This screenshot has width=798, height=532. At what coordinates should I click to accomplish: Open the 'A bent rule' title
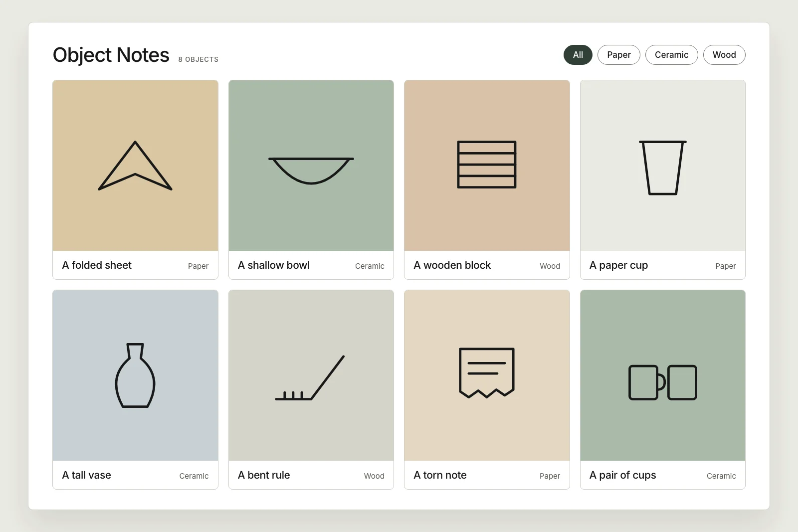tap(264, 475)
